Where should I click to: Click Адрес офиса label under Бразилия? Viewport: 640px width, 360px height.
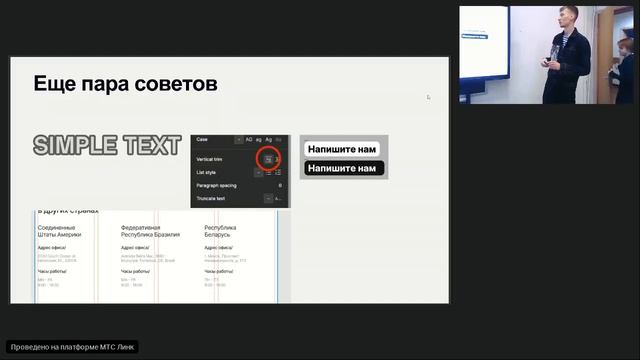tap(135, 248)
